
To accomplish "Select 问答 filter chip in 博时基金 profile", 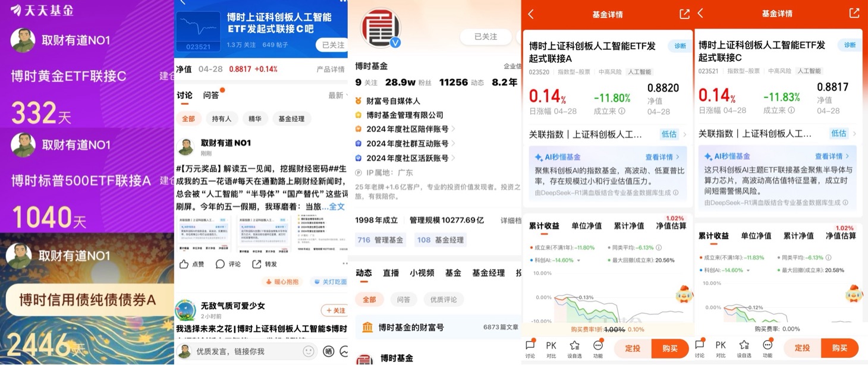I will click(404, 300).
